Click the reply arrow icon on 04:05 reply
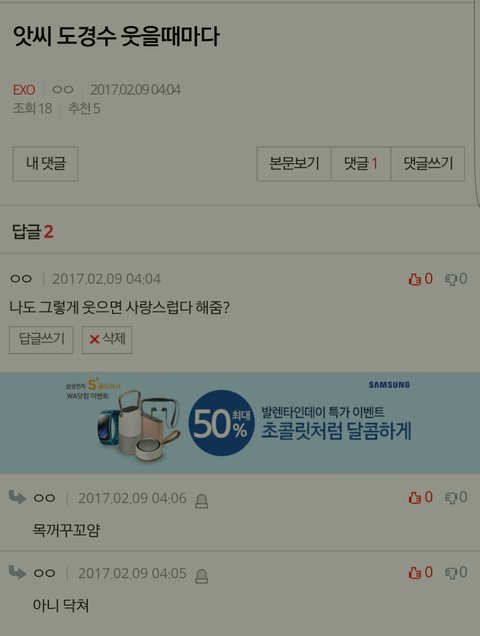480x636 pixels. click(17, 572)
